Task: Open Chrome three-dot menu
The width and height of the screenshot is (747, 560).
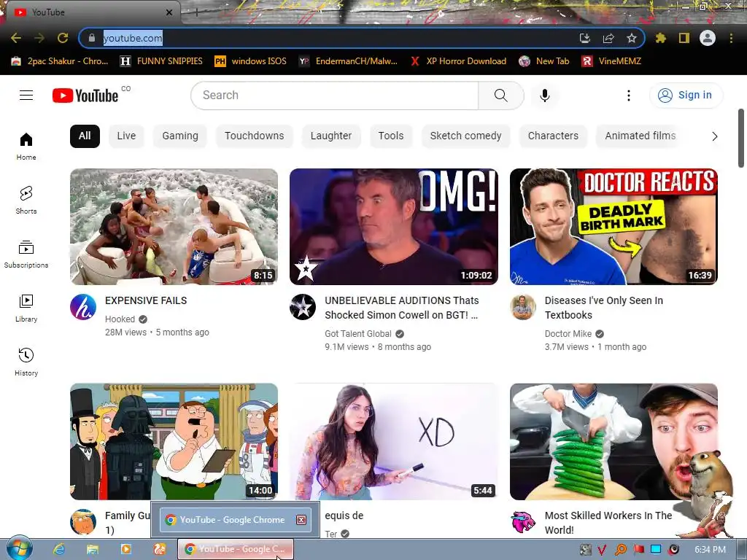Action: 731,38
